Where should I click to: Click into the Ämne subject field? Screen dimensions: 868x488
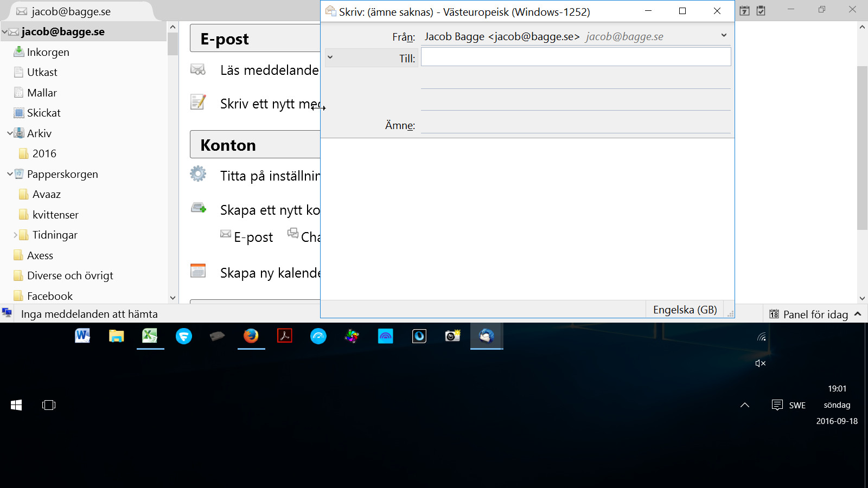click(575, 125)
